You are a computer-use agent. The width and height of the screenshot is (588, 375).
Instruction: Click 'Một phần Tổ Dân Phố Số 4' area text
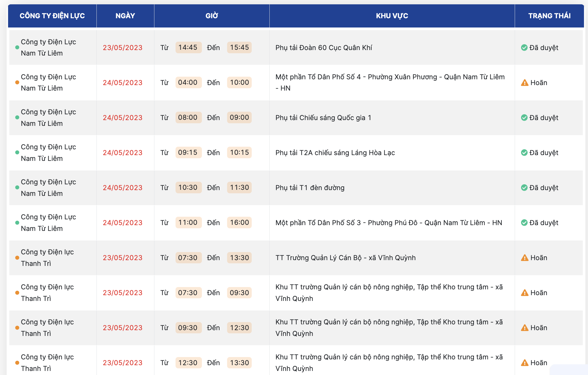[390, 82]
